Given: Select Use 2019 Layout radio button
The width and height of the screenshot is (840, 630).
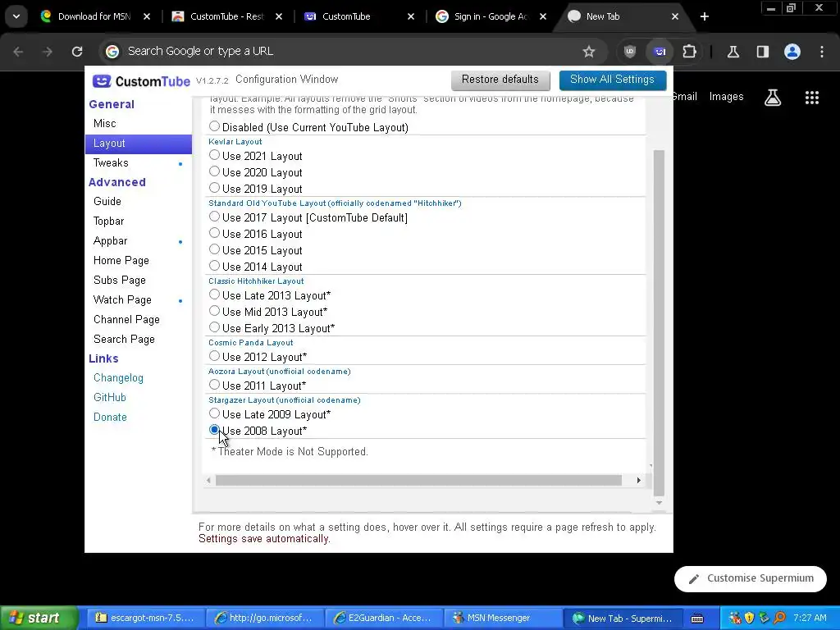Looking at the screenshot, I should point(214,188).
